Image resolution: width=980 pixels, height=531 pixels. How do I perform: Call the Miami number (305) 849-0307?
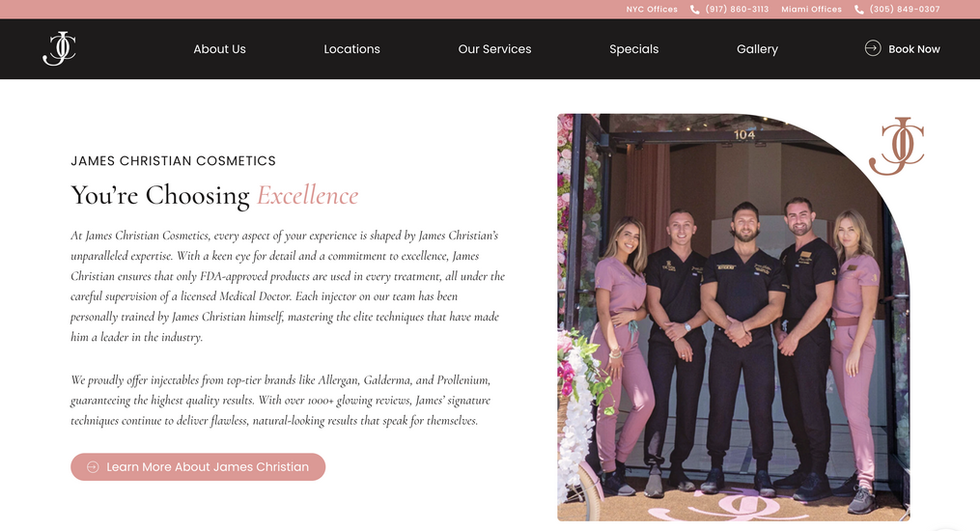click(905, 10)
